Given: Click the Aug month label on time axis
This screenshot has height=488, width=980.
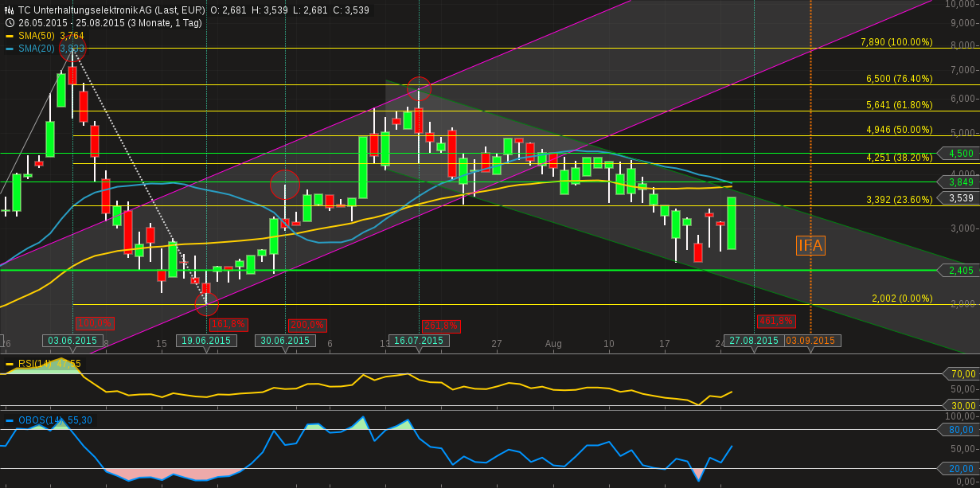Looking at the screenshot, I should [x=553, y=343].
